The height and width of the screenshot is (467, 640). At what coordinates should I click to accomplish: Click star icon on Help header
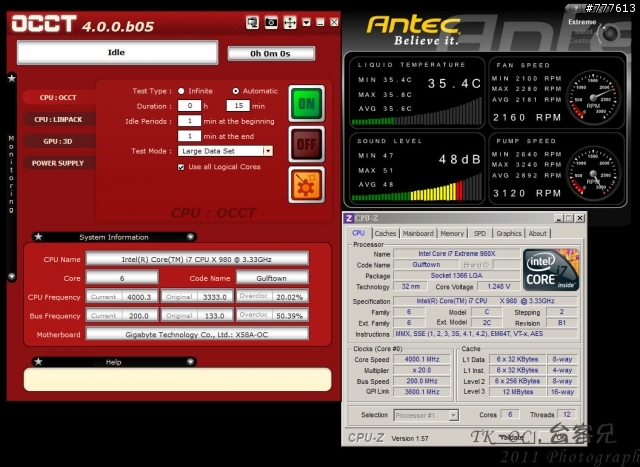click(38, 362)
